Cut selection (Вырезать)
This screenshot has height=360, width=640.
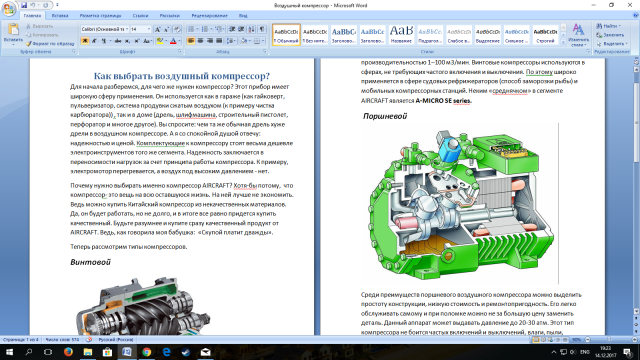(x=40, y=26)
